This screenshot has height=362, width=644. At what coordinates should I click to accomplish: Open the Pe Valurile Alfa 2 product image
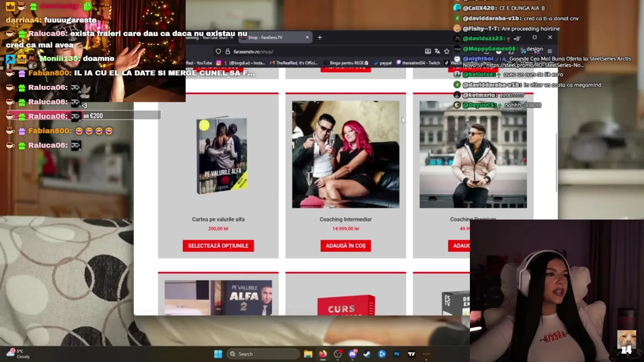click(x=218, y=298)
